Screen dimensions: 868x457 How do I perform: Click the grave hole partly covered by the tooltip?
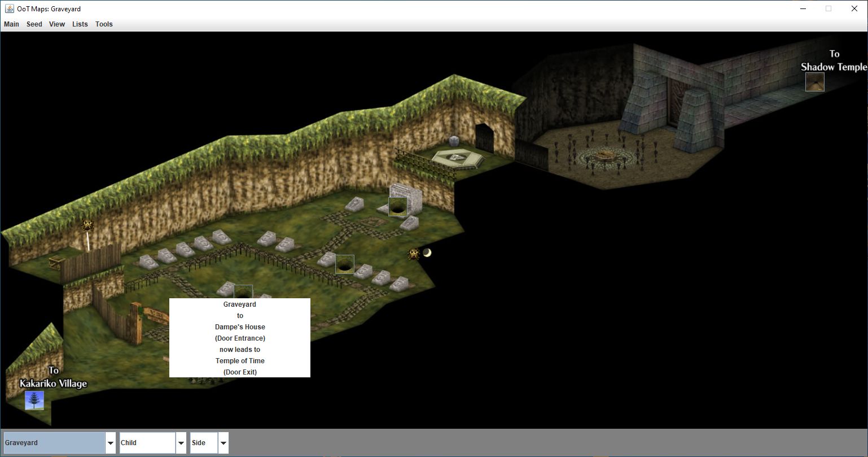point(243,291)
